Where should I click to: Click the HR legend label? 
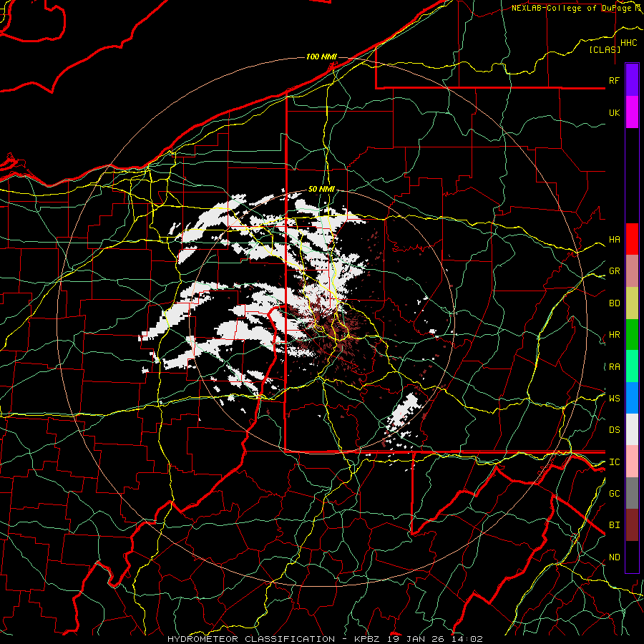pyautogui.click(x=614, y=335)
